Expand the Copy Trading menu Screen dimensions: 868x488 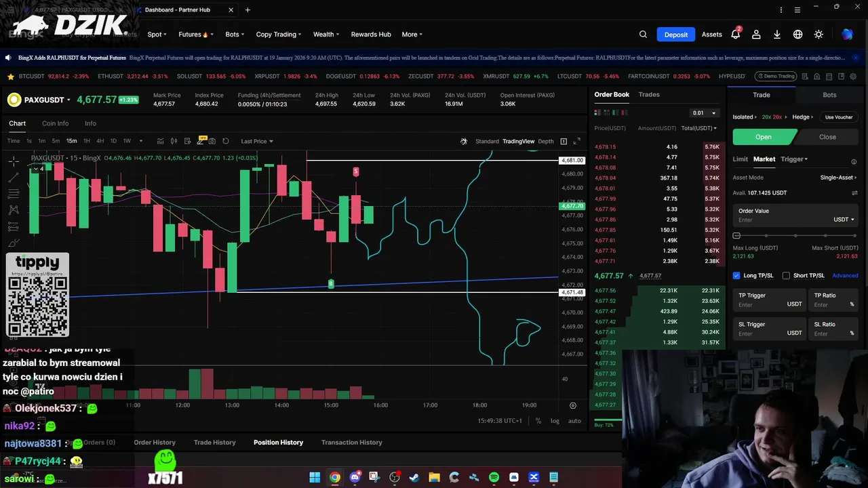click(x=279, y=35)
